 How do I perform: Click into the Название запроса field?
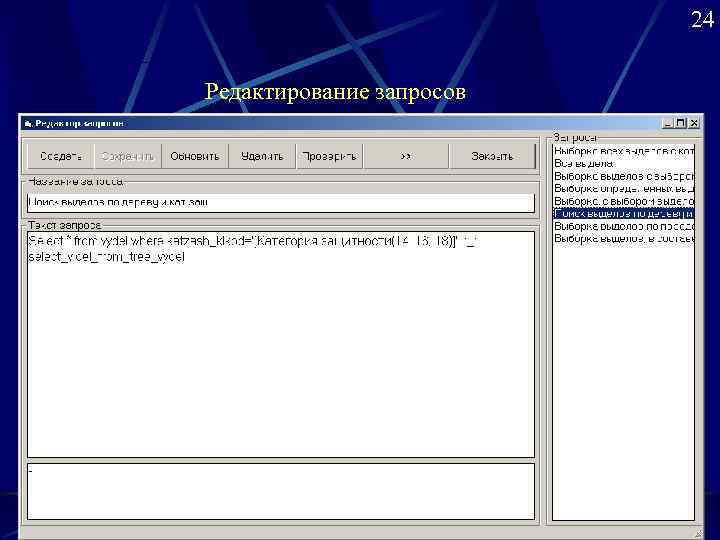pyautogui.click(x=281, y=202)
